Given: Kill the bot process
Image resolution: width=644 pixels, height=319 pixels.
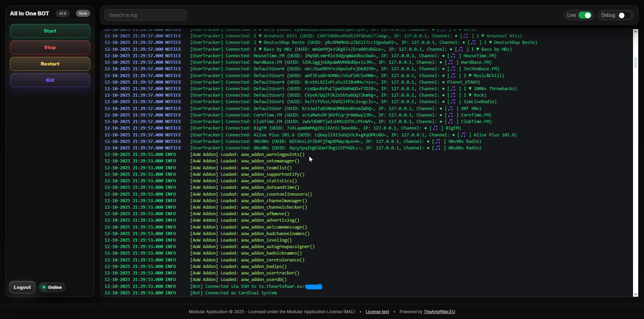Looking at the screenshot, I should point(50,80).
